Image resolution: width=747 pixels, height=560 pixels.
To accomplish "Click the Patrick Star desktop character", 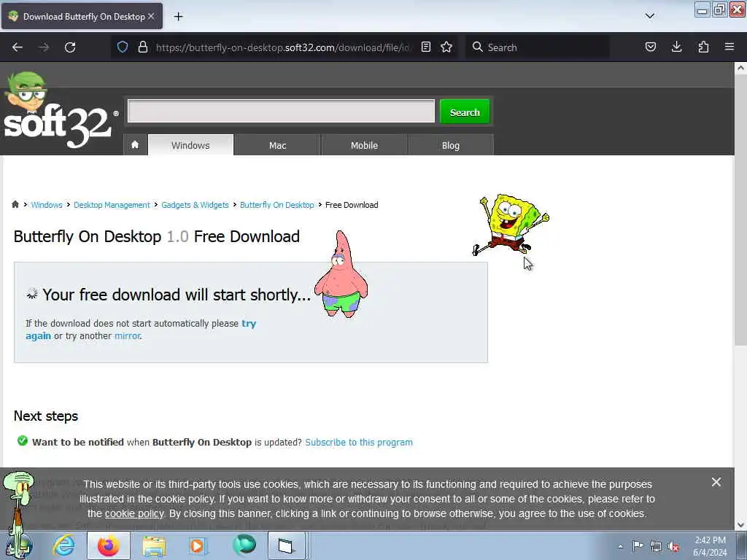I will pyautogui.click(x=341, y=274).
